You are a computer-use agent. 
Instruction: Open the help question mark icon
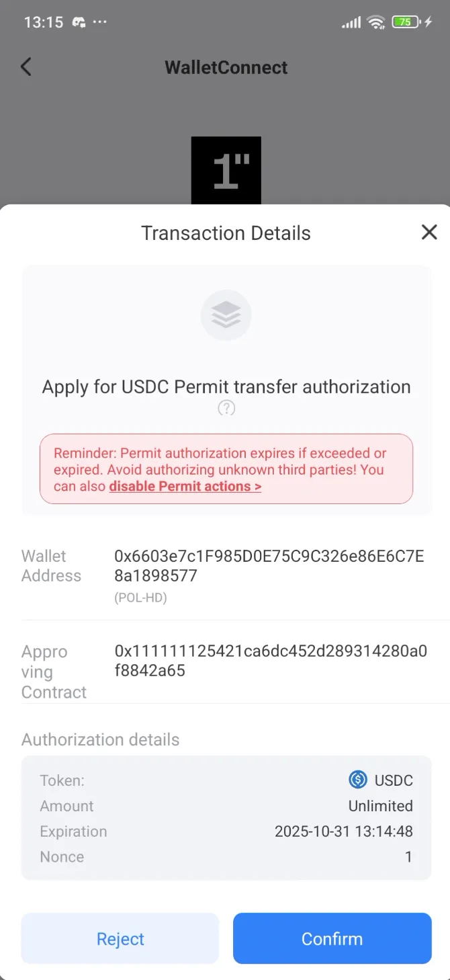click(x=226, y=408)
